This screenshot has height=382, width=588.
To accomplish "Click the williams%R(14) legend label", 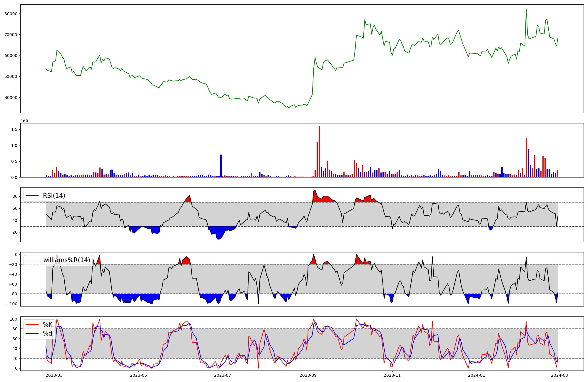I will [66, 260].
